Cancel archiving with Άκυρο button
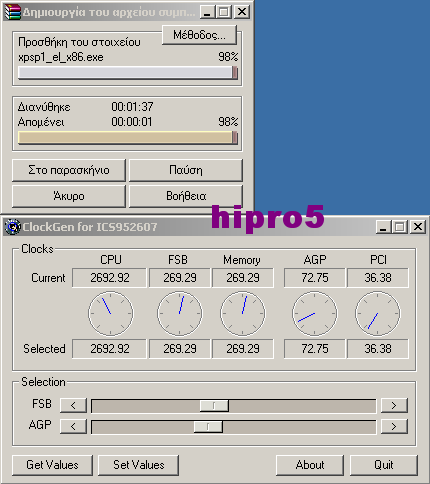 coord(69,196)
